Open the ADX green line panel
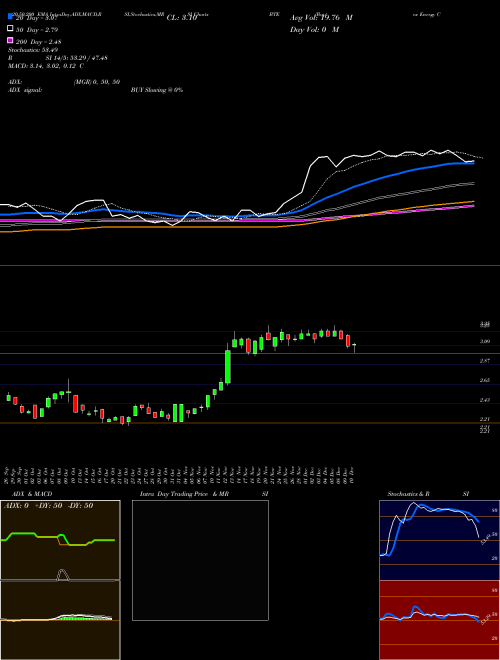 pos(60,540)
